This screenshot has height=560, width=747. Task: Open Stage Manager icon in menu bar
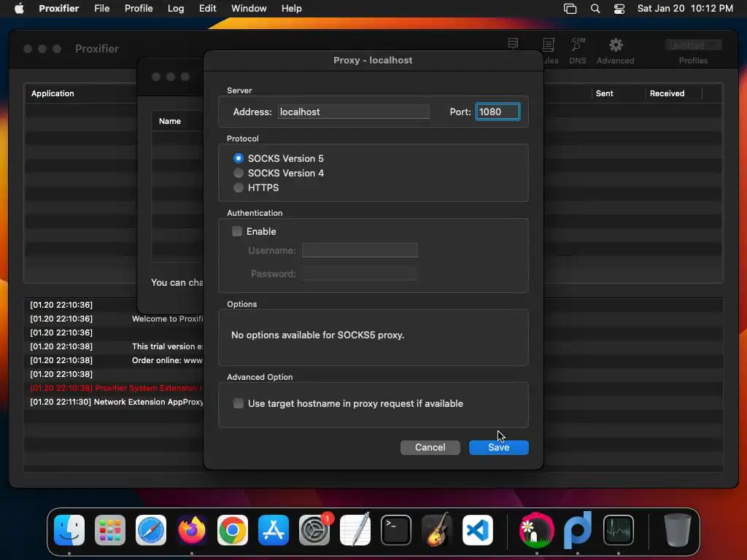coord(570,9)
